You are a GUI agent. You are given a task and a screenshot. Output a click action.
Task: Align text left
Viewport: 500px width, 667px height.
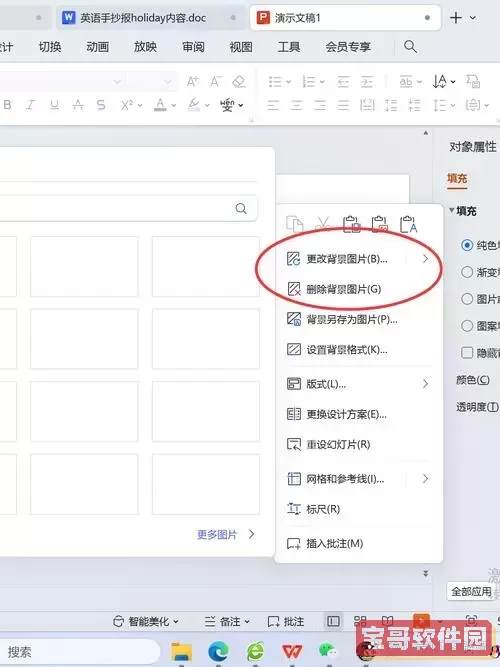[x=273, y=105]
